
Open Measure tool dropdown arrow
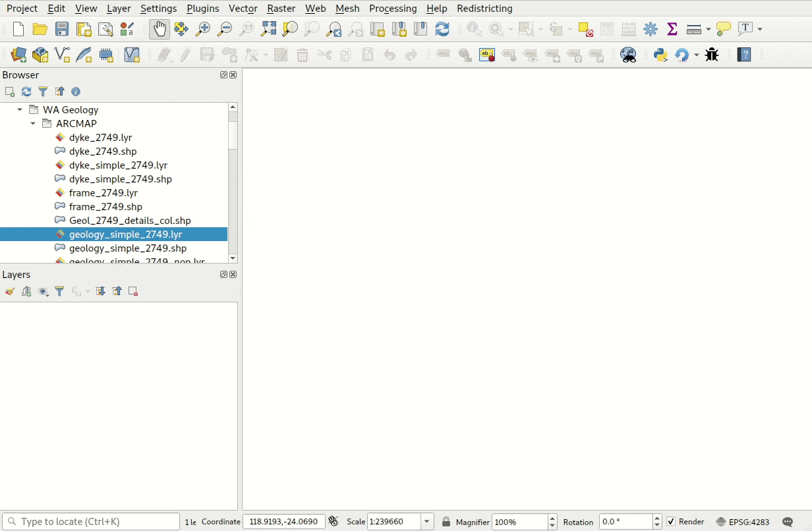click(x=709, y=29)
